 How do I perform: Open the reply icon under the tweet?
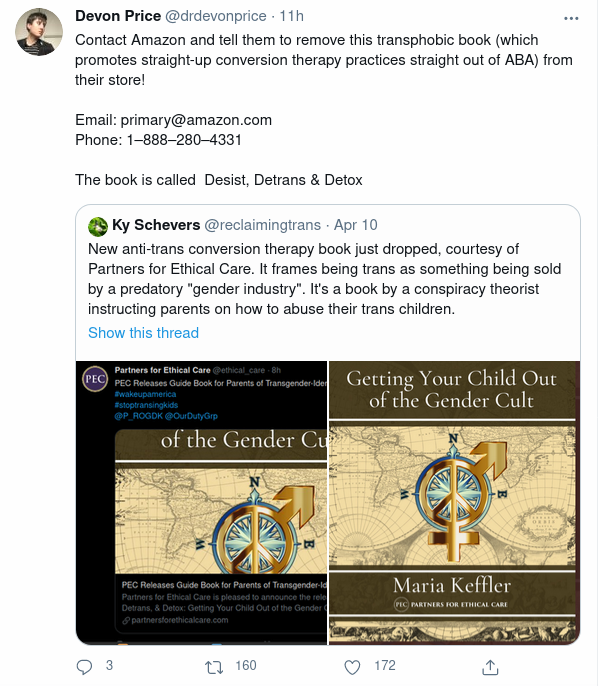pyautogui.click(x=84, y=667)
